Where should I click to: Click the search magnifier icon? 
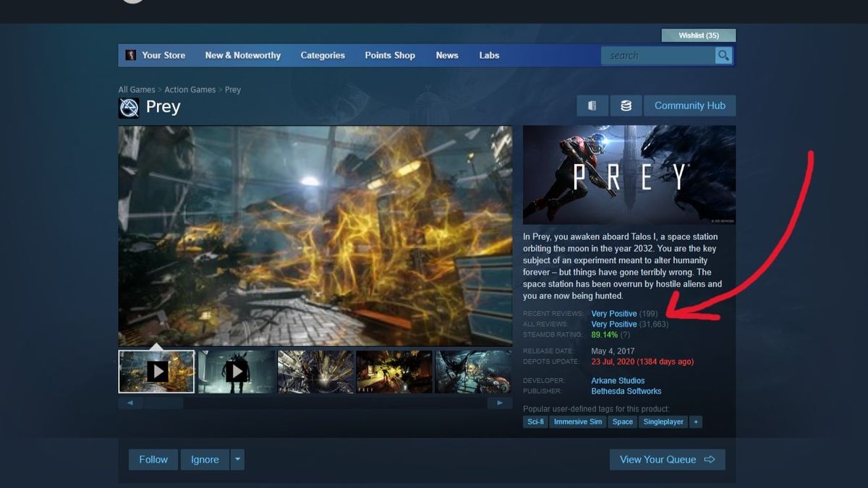tap(723, 56)
